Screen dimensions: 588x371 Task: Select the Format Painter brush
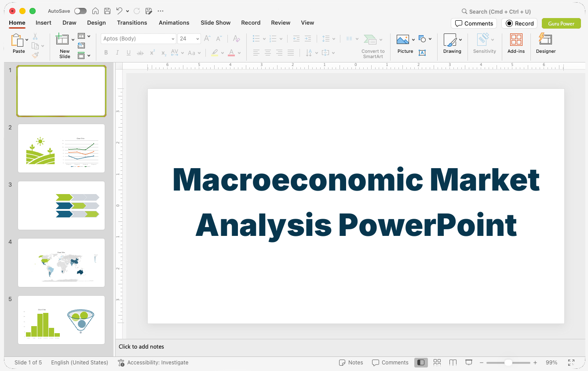pos(35,55)
